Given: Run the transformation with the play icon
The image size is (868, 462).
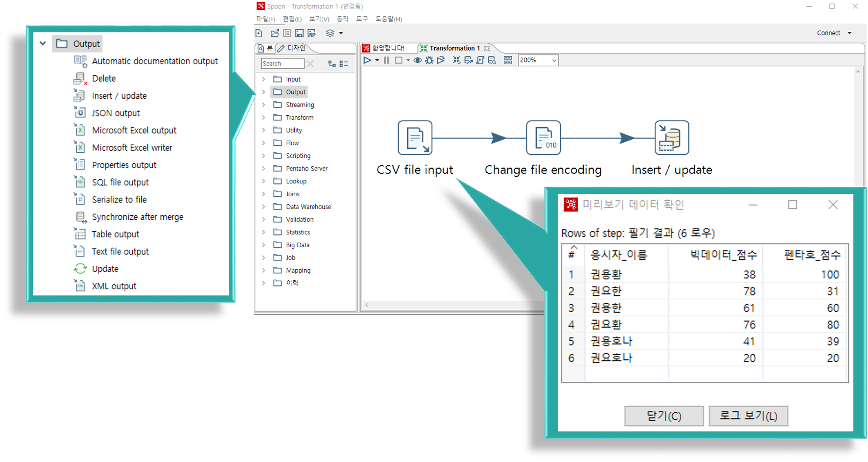Looking at the screenshot, I should (x=367, y=60).
